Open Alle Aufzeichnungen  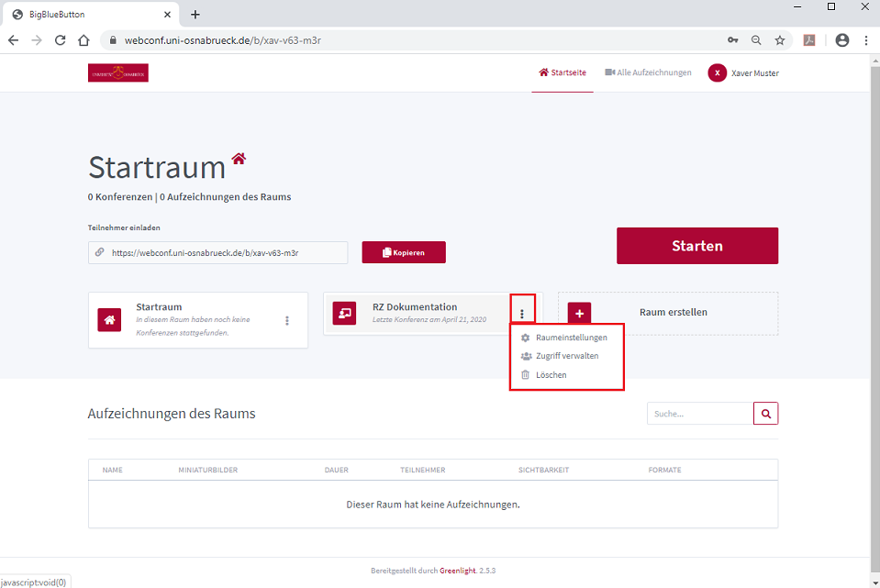tap(648, 72)
